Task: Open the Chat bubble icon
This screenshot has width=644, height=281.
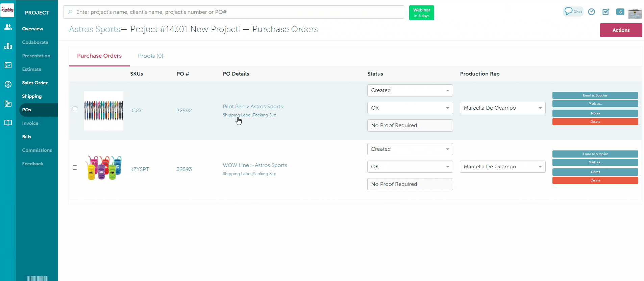Action: point(573,11)
